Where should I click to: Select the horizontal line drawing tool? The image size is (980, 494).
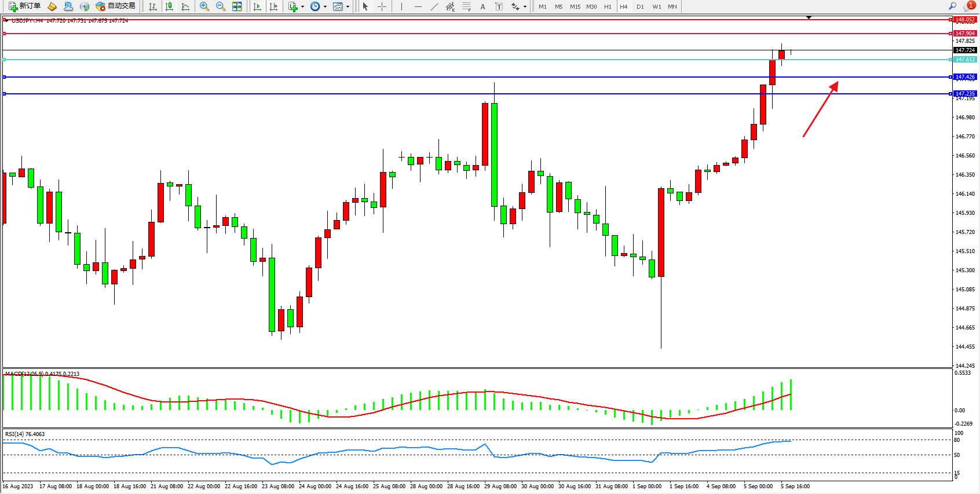click(x=418, y=6)
